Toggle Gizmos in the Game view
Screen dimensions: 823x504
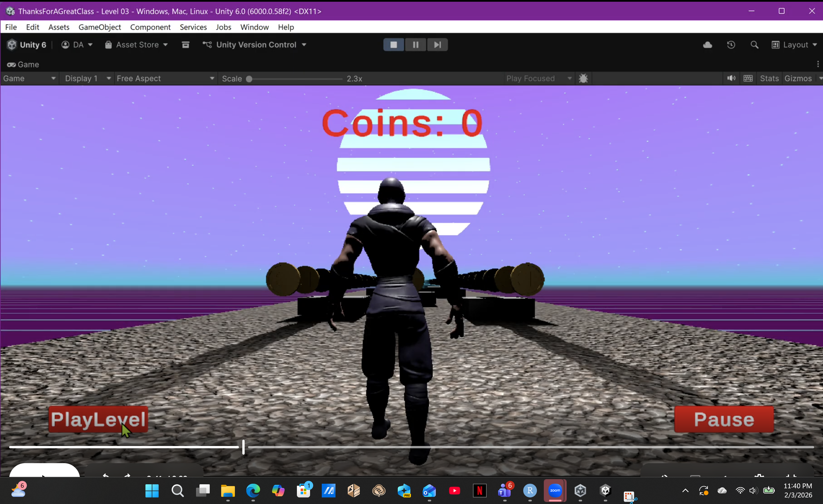(x=798, y=79)
